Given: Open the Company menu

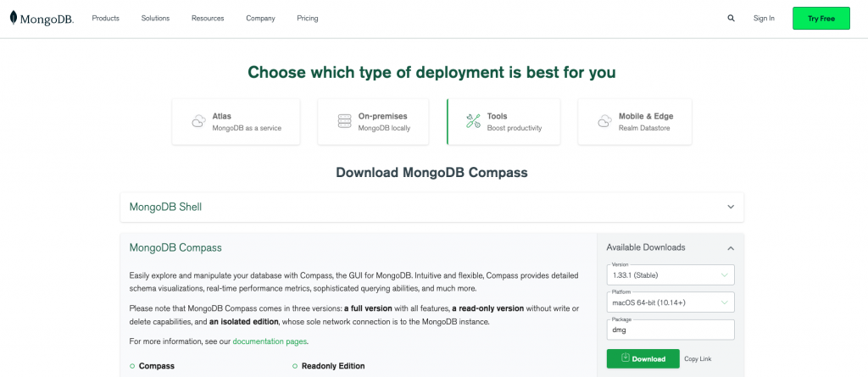Looking at the screenshot, I should click(261, 19).
